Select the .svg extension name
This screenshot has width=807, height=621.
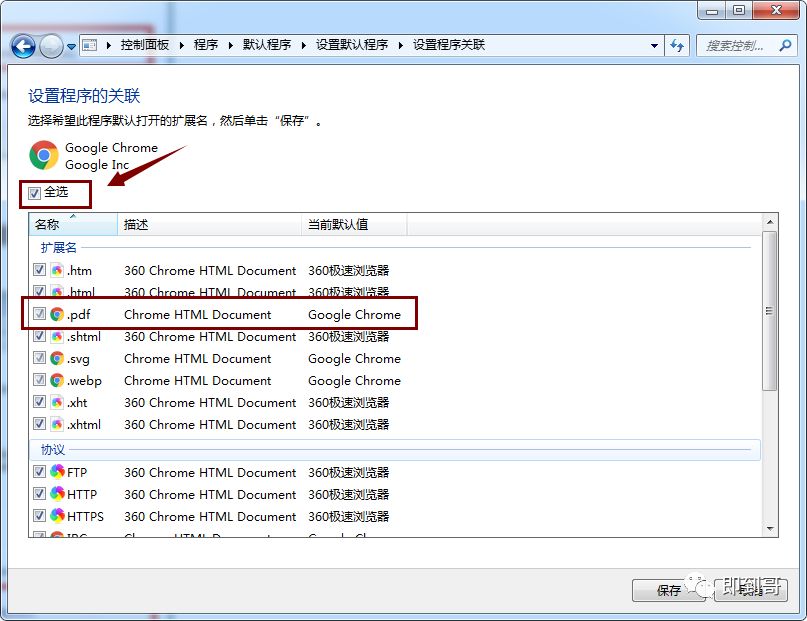[78, 359]
